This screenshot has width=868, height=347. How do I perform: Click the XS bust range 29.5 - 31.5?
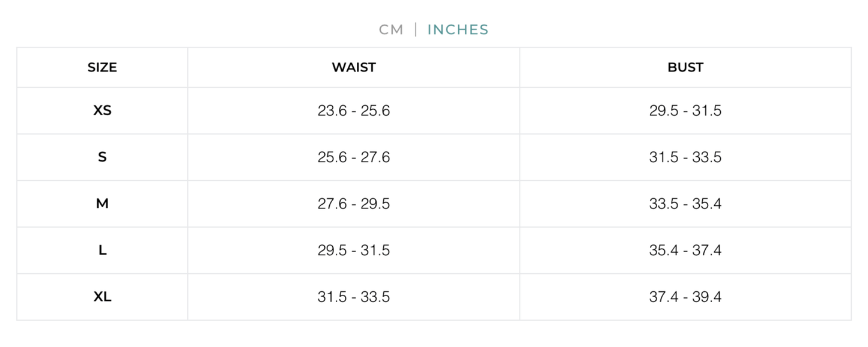tap(685, 110)
